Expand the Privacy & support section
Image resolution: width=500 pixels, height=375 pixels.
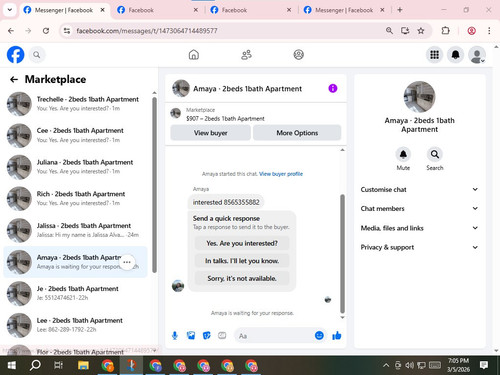click(419, 247)
